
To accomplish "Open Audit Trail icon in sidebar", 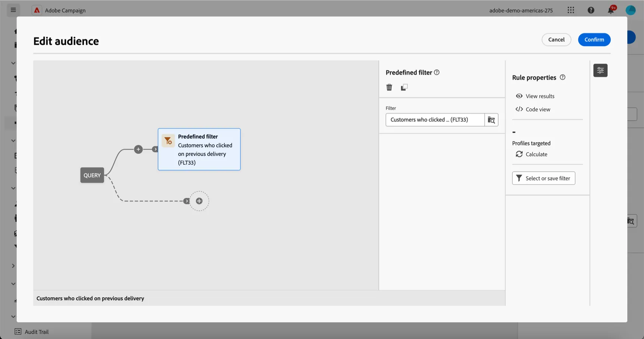I will click(x=18, y=332).
